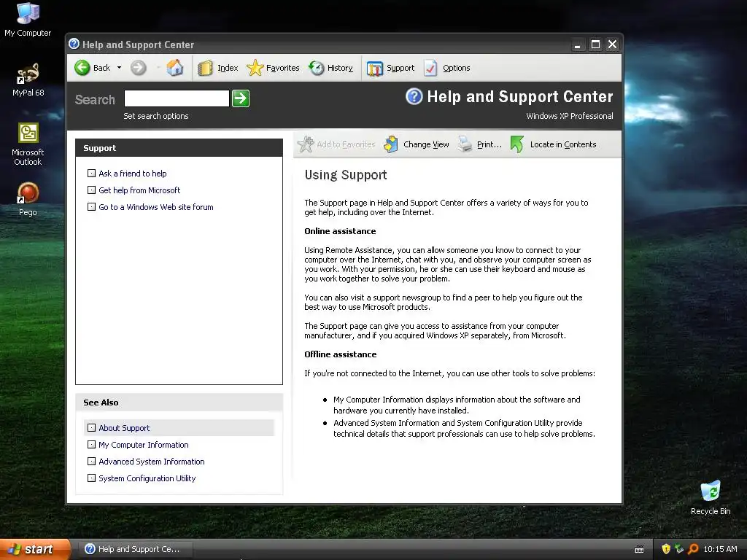Select About Support under See Also

click(x=124, y=428)
